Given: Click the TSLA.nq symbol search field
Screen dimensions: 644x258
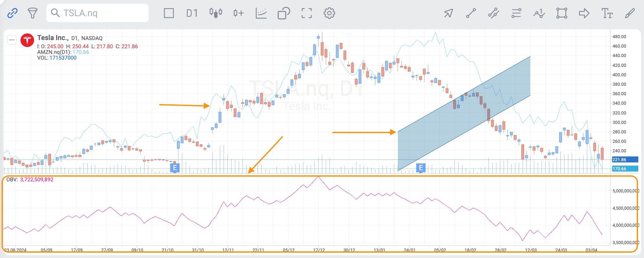Looking at the screenshot, I should [x=98, y=13].
